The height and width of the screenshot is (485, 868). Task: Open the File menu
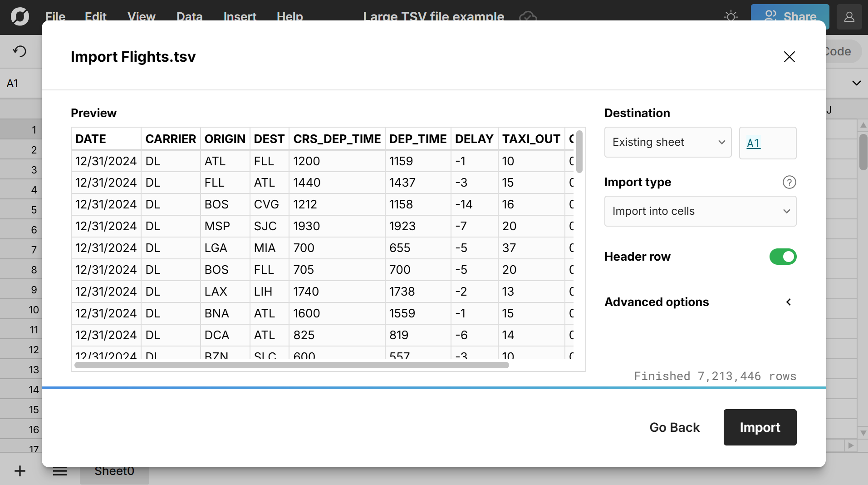(x=54, y=17)
